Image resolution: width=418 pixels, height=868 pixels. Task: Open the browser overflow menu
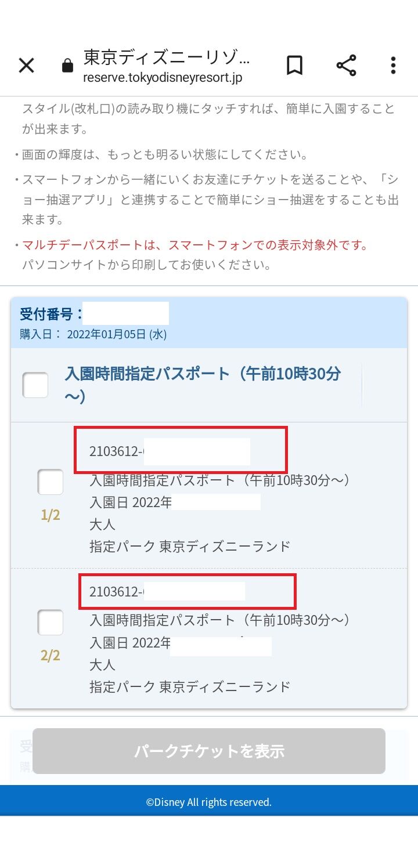point(393,66)
